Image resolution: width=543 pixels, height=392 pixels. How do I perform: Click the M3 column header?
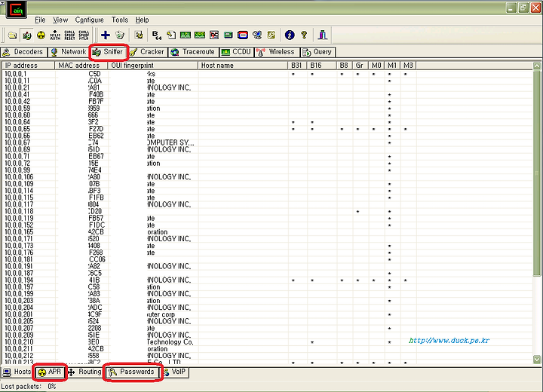pyautogui.click(x=408, y=66)
